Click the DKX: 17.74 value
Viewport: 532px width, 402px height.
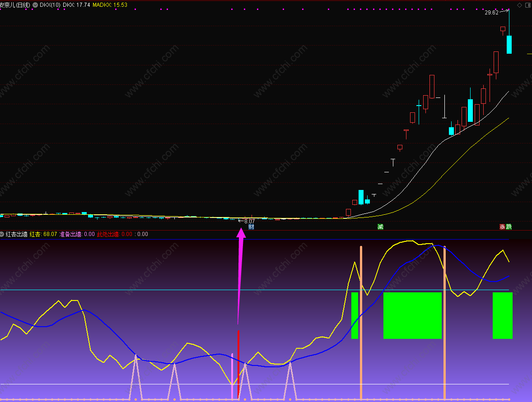click(x=76, y=5)
